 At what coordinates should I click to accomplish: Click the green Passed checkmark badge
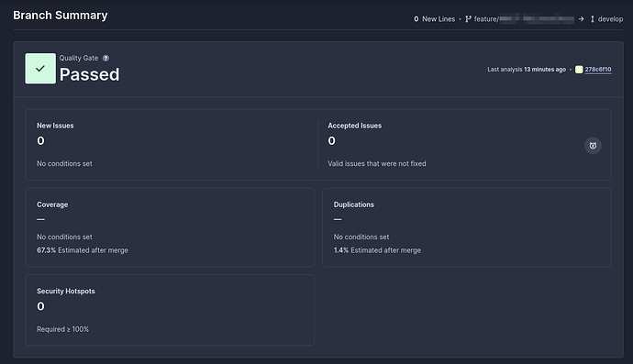(x=40, y=69)
